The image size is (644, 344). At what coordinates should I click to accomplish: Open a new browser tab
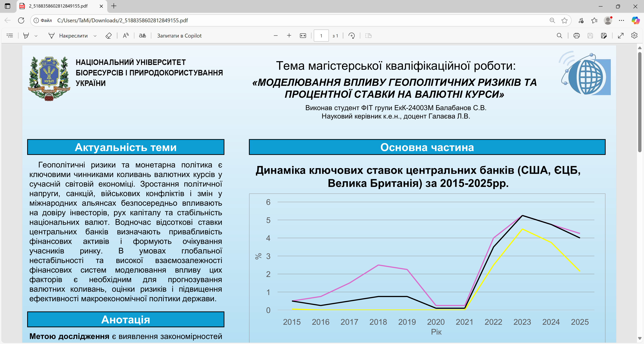pos(114,6)
